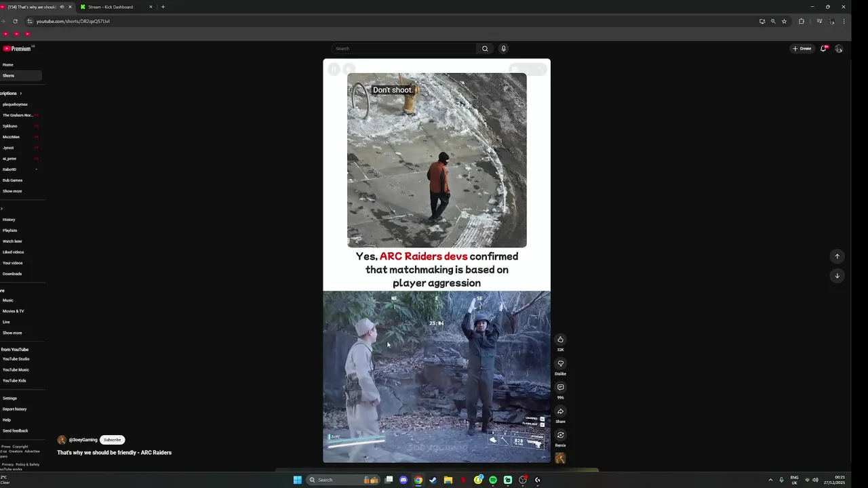Open Downloads in sidebar
Viewport: 868px width, 488px height.
point(12,274)
